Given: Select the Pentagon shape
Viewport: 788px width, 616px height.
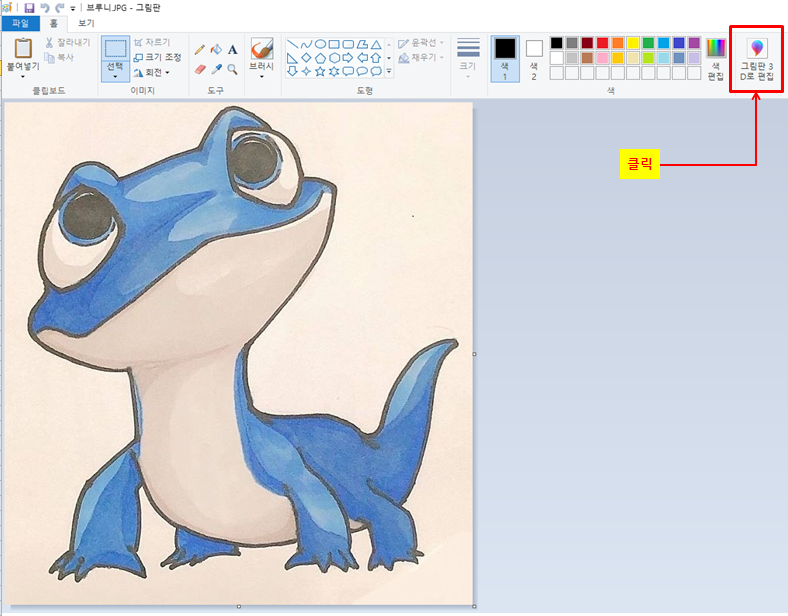Looking at the screenshot, I should [x=320, y=58].
